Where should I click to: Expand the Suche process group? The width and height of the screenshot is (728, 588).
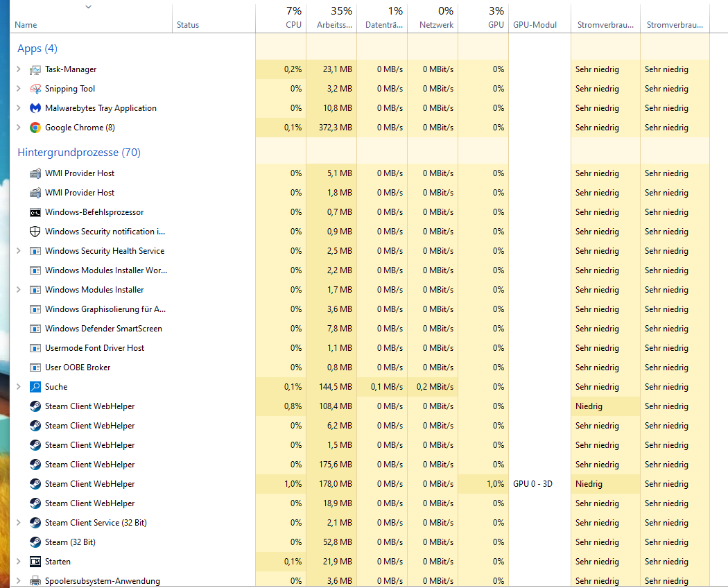click(19, 387)
